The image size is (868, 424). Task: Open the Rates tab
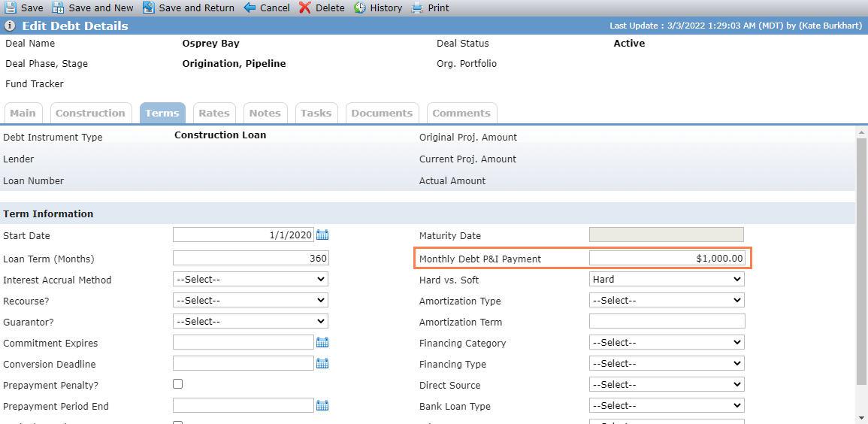214,113
